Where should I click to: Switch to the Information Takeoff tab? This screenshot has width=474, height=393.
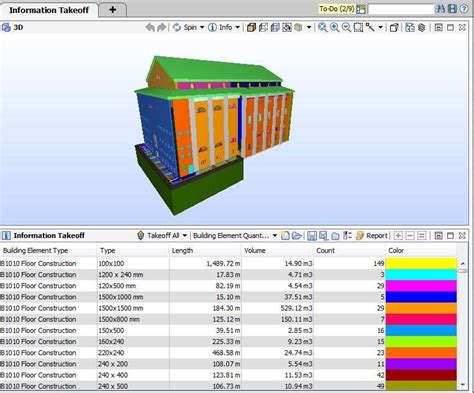[49, 10]
